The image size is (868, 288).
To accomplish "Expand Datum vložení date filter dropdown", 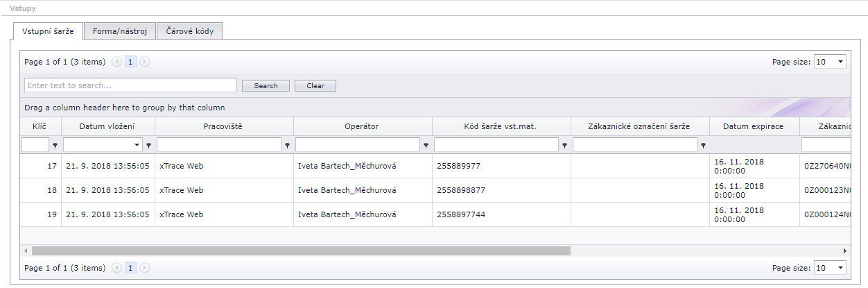I will 137,145.
